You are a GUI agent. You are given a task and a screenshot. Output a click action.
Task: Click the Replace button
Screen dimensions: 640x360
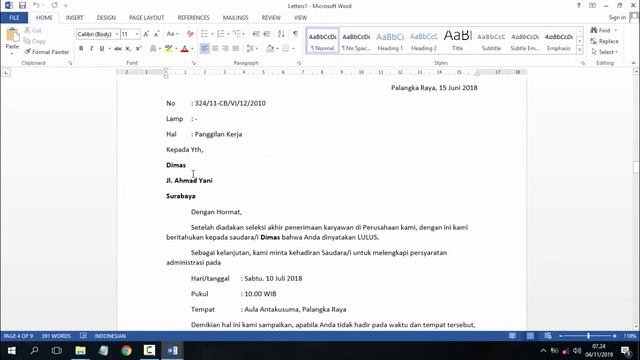click(604, 41)
